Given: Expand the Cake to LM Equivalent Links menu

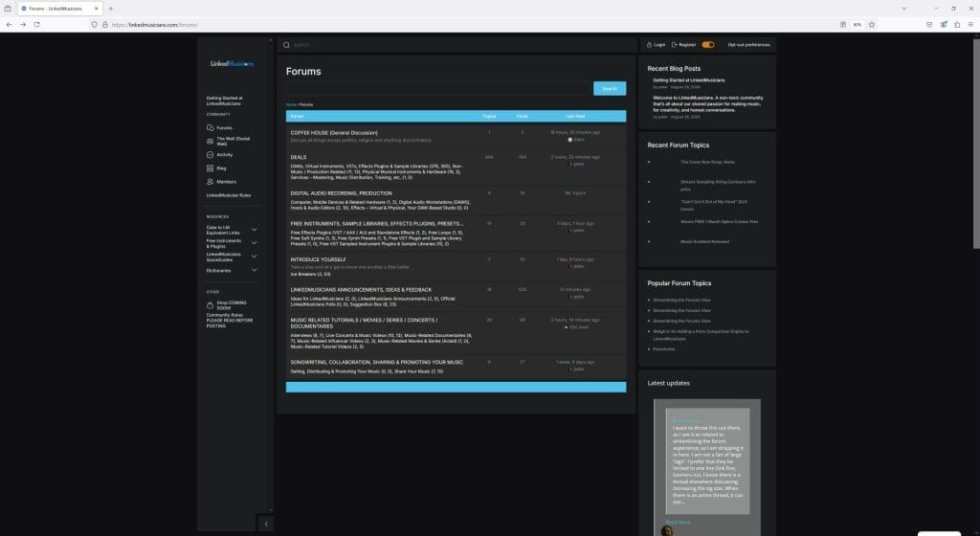Looking at the screenshot, I should (x=254, y=230).
